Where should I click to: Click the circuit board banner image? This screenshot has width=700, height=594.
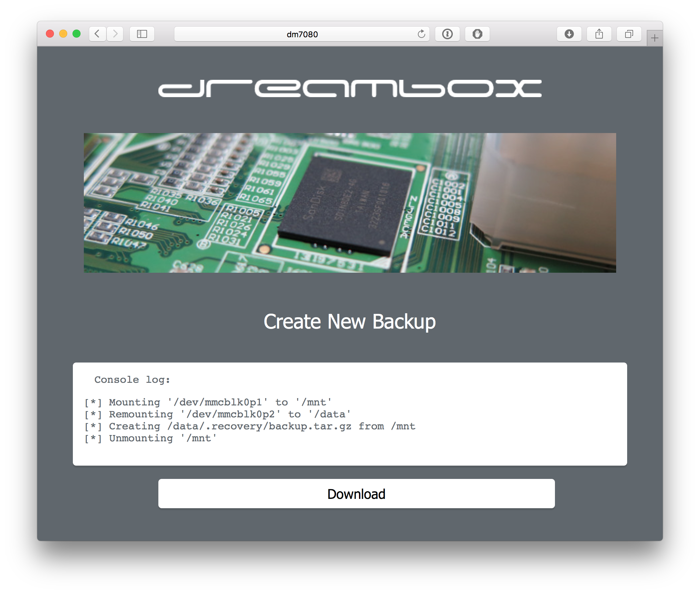point(350,203)
